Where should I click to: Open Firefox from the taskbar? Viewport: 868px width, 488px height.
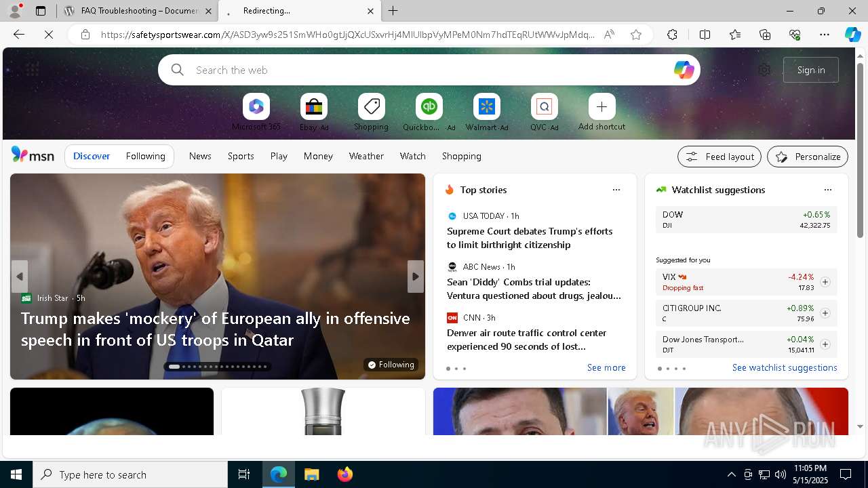(x=344, y=474)
